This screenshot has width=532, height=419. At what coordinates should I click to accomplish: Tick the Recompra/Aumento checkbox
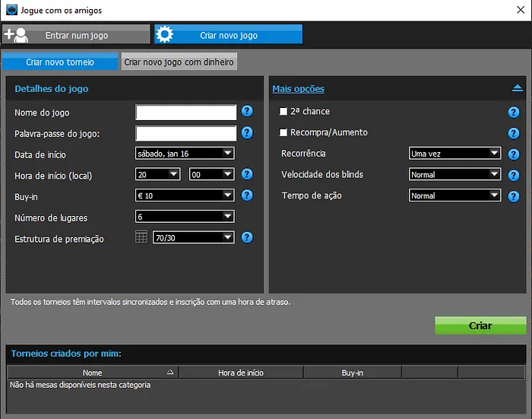283,132
